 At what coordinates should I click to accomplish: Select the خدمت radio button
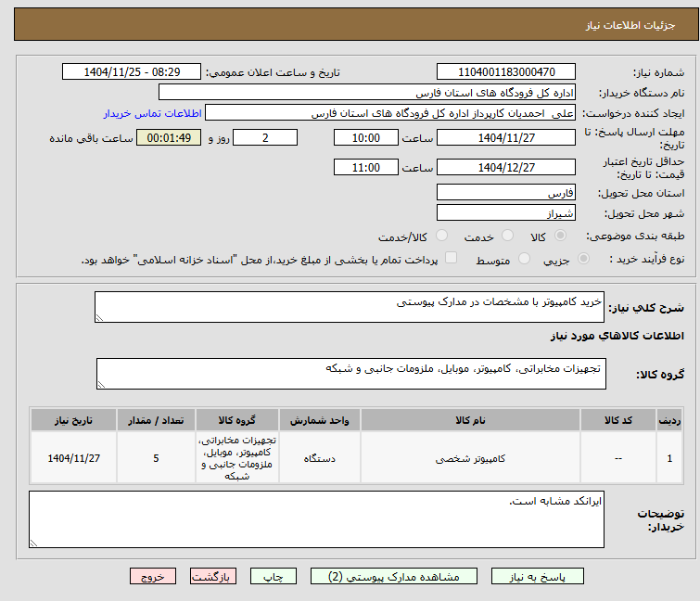coord(507,236)
